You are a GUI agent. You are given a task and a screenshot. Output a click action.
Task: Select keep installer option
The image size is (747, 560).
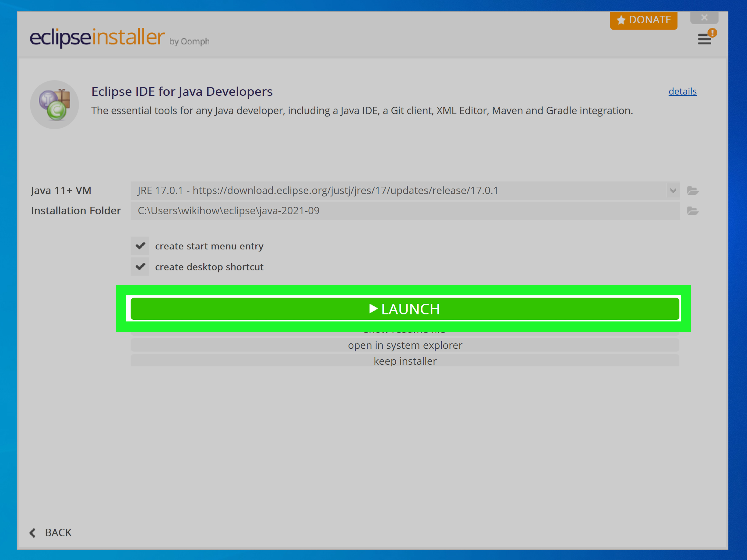[x=405, y=361]
